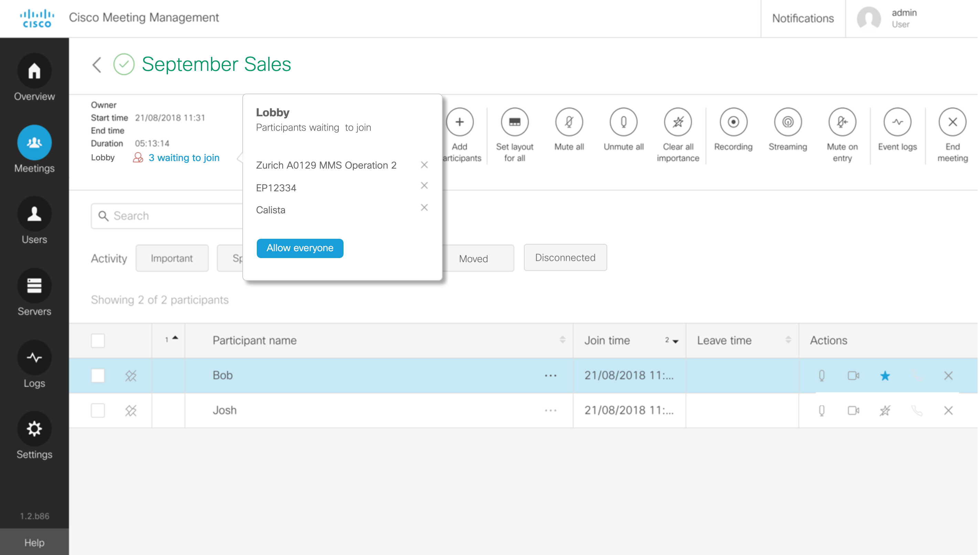Toggle Mute on entry
The image size is (980, 555).
click(x=842, y=122)
